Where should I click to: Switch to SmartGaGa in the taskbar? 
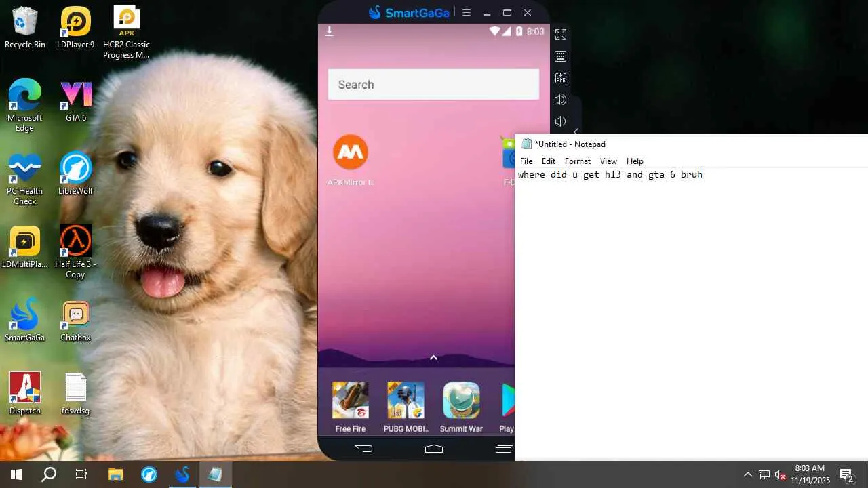click(182, 474)
